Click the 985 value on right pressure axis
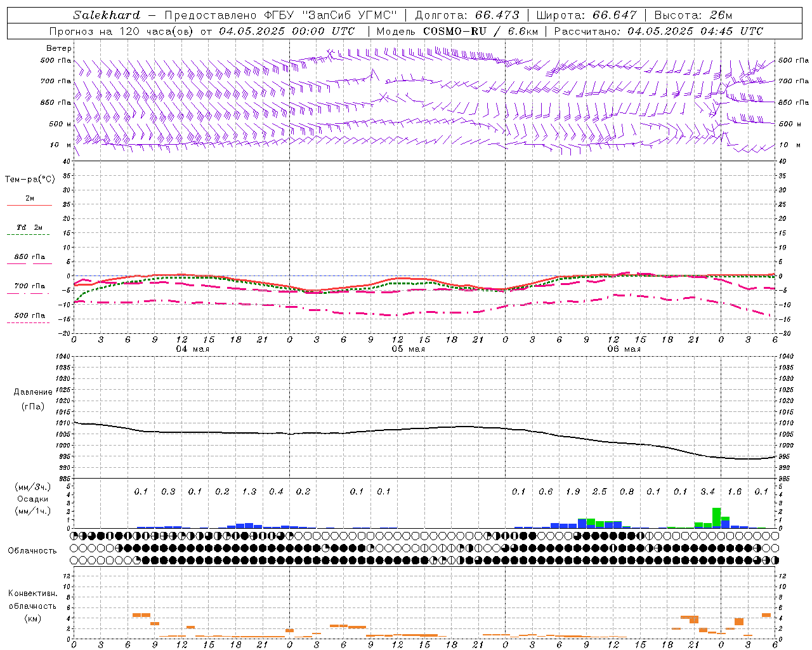Image resolution: width=812 pixels, height=650 pixels. click(x=784, y=479)
